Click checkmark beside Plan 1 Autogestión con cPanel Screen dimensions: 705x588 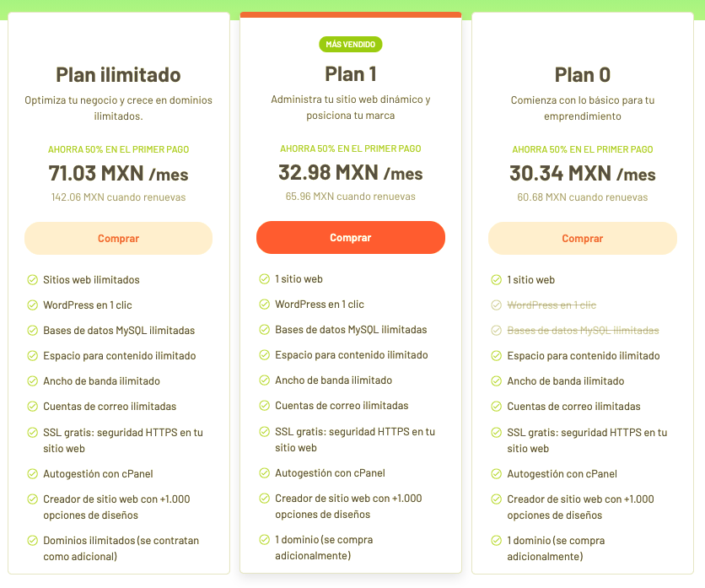click(x=265, y=472)
